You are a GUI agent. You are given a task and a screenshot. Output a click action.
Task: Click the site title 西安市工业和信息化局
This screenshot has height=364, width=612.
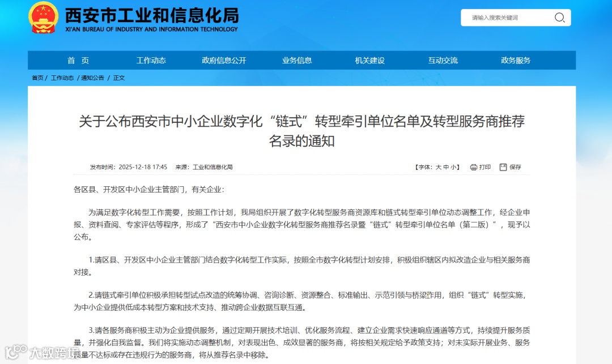tap(152, 15)
